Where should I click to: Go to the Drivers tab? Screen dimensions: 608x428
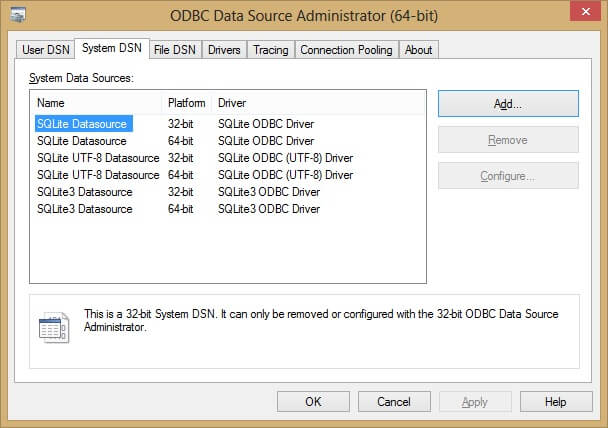click(x=224, y=50)
